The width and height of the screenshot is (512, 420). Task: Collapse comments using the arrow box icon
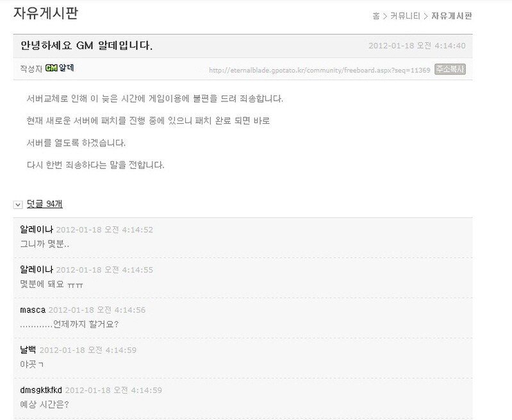tap(18, 205)
